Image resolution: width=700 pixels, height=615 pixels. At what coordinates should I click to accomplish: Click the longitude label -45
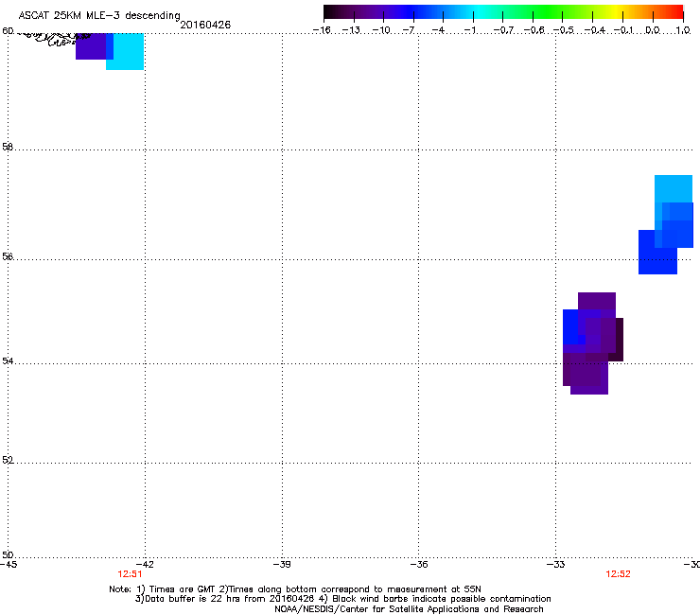coord(9,565)
